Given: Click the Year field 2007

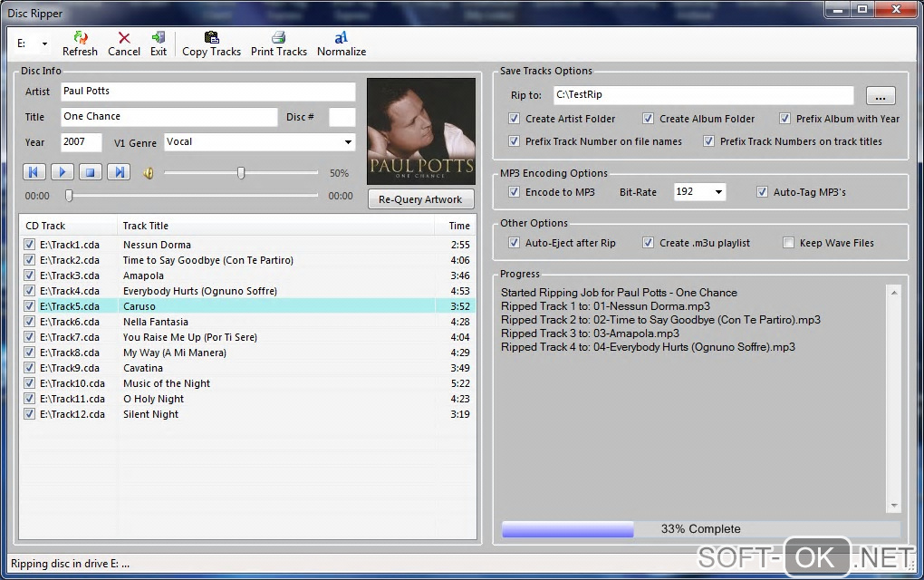Looking at the screenshot, I should (x=82, y=142).
